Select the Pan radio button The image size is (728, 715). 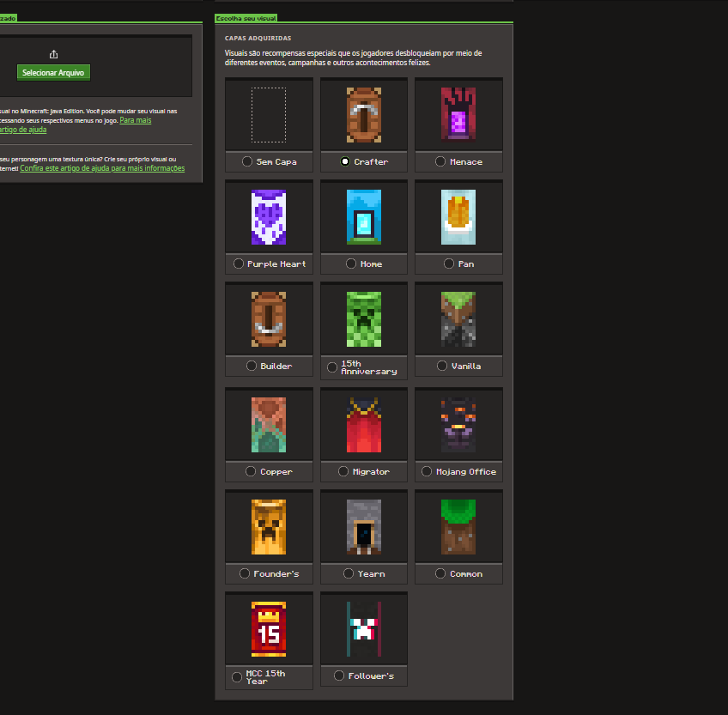pos(448,264)
